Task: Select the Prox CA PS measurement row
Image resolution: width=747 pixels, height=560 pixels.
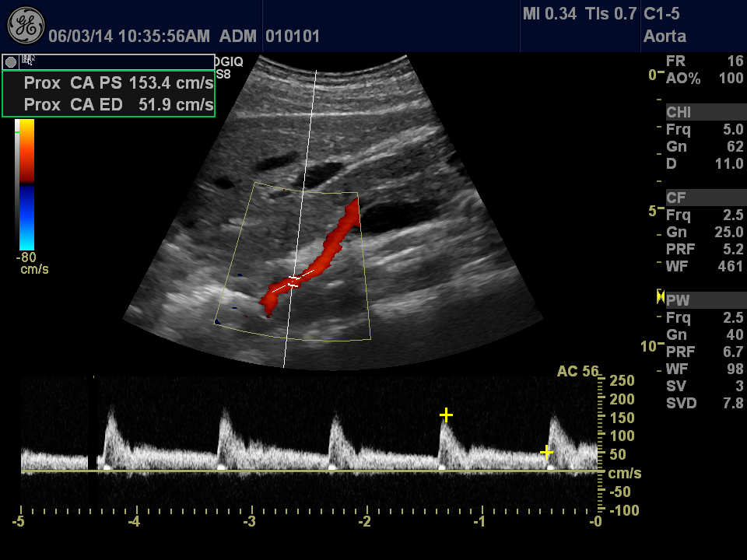Action: [x=118, y=83]
